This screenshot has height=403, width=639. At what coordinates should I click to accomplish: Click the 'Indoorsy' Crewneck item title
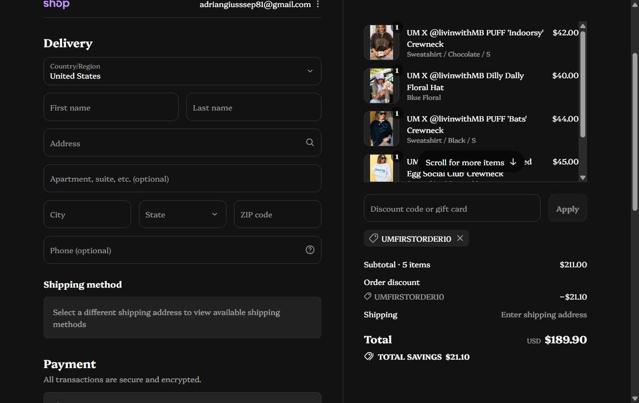[x=475, y=38]
